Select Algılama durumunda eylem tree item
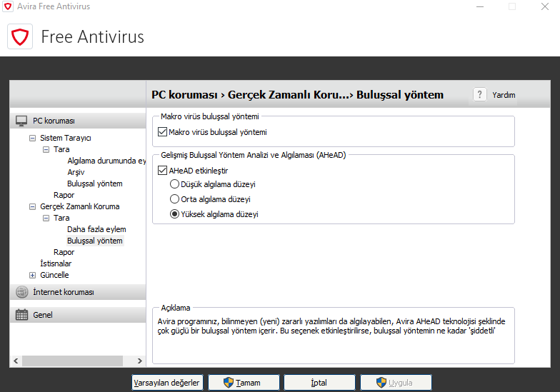Screen dimensions: 560x392 tap(106, 161)
